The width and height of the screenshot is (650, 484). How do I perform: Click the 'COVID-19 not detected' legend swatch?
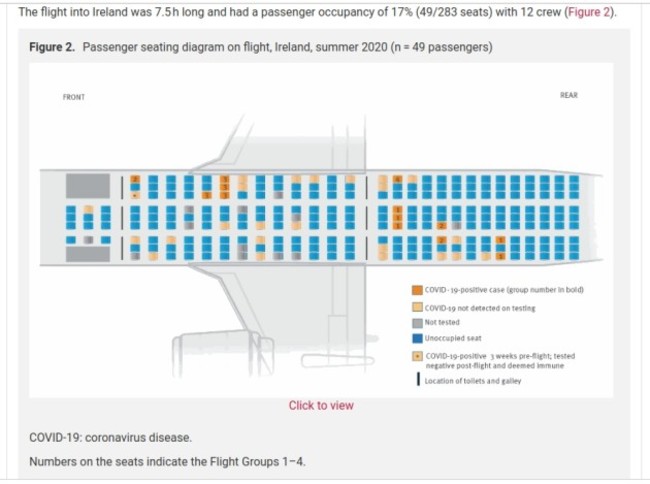tap(417, 307)
